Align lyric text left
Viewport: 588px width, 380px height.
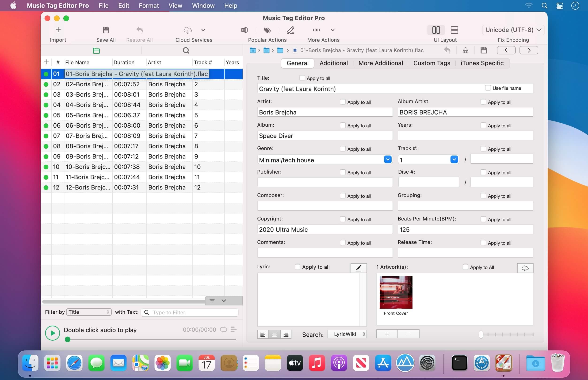coord(263,334)
